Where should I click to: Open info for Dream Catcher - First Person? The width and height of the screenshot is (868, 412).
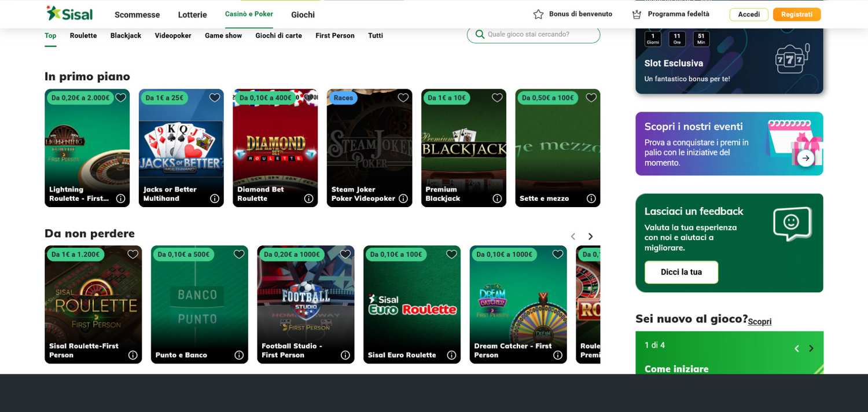point(558,355)
